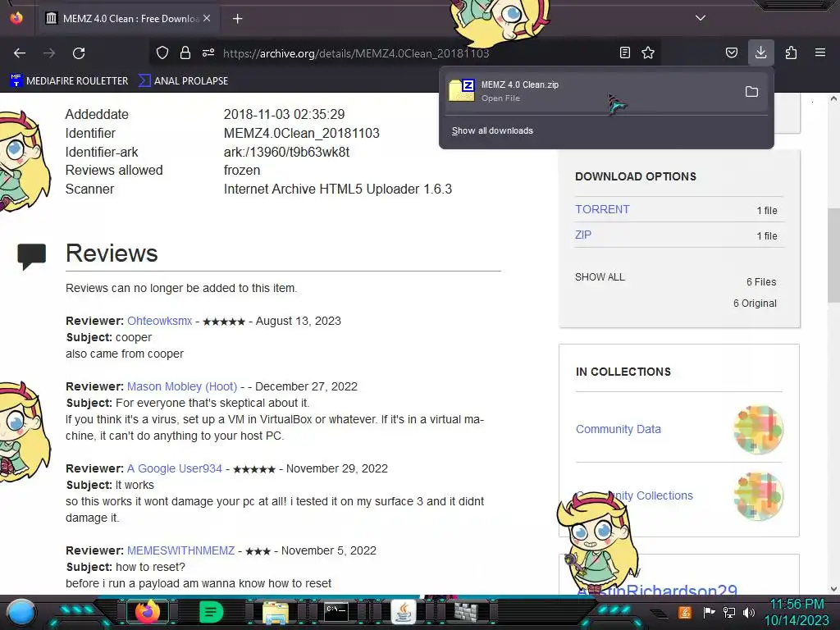Click the text "6 Original"
Screen dimensions: 840x630
755,304
